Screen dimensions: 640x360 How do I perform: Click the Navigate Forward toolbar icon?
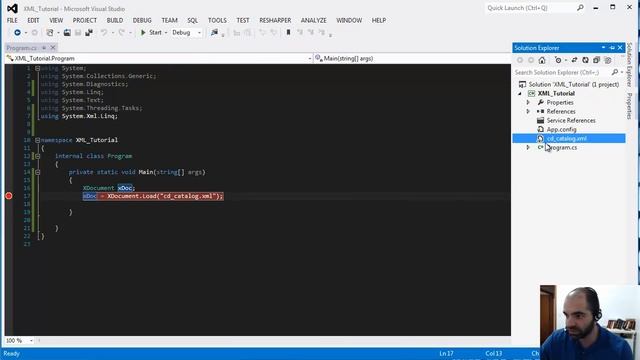35,33
